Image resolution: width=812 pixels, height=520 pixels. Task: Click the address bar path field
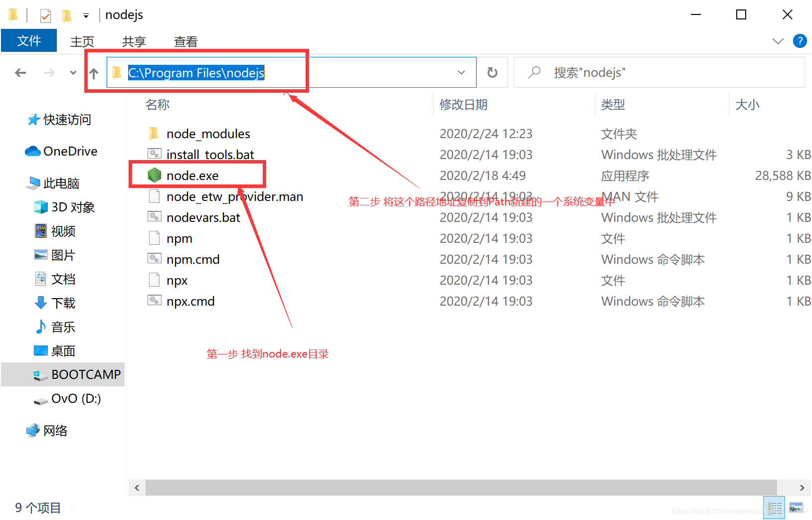291,73
